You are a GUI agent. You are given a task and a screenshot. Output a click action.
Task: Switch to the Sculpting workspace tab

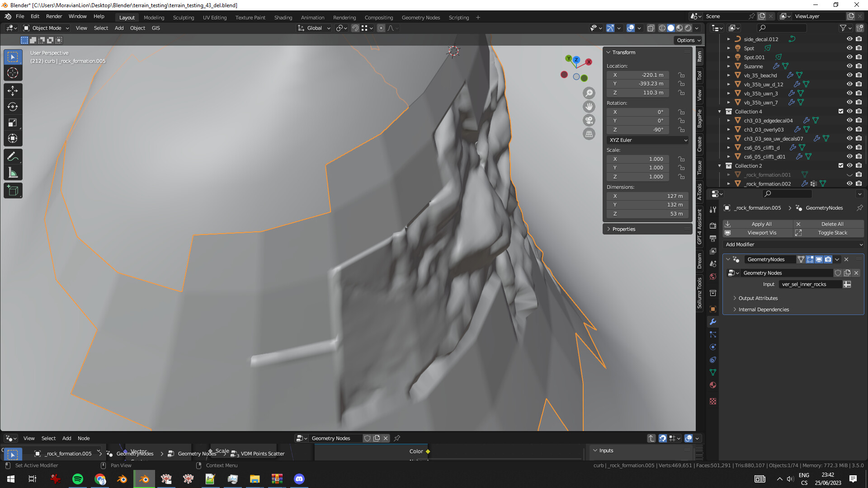[x=184, y=18]
